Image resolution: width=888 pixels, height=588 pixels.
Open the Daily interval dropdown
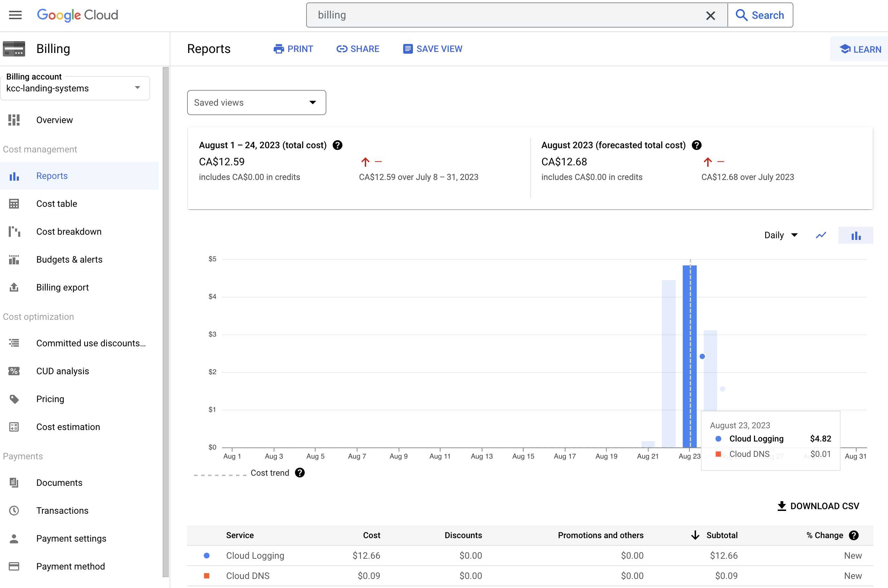coord(781,235)
